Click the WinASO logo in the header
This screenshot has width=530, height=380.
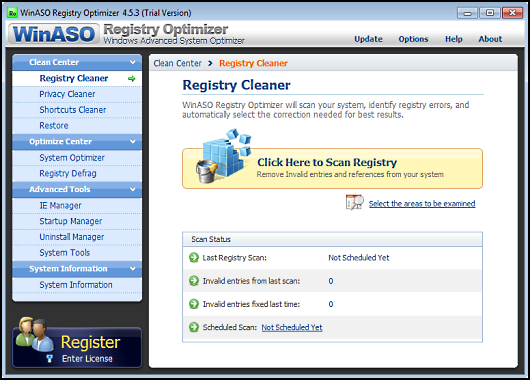click(54, 34)
